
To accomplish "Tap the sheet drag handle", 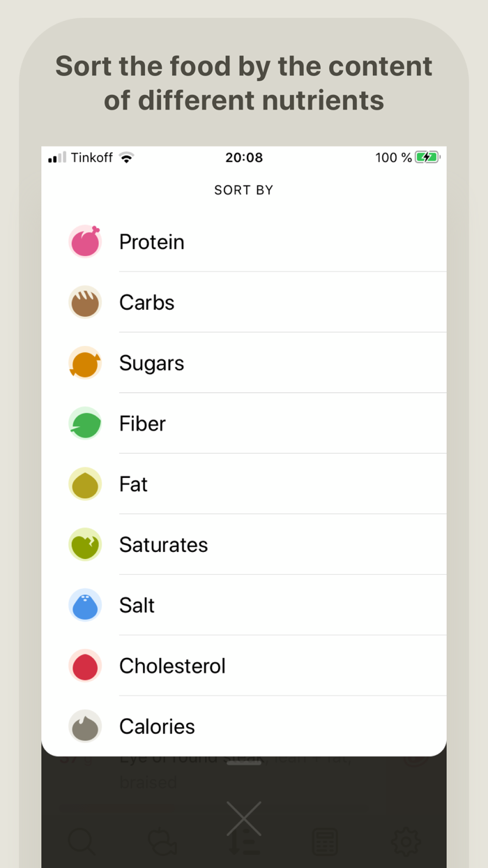I will pyautogui.click(x=244, y=765).
